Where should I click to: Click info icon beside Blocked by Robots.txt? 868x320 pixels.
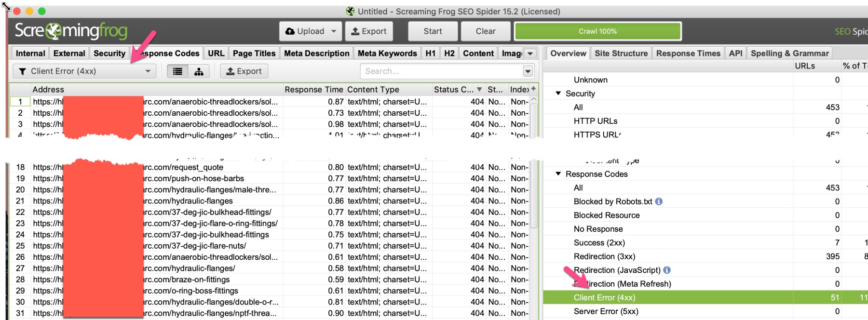click(659, 201)
